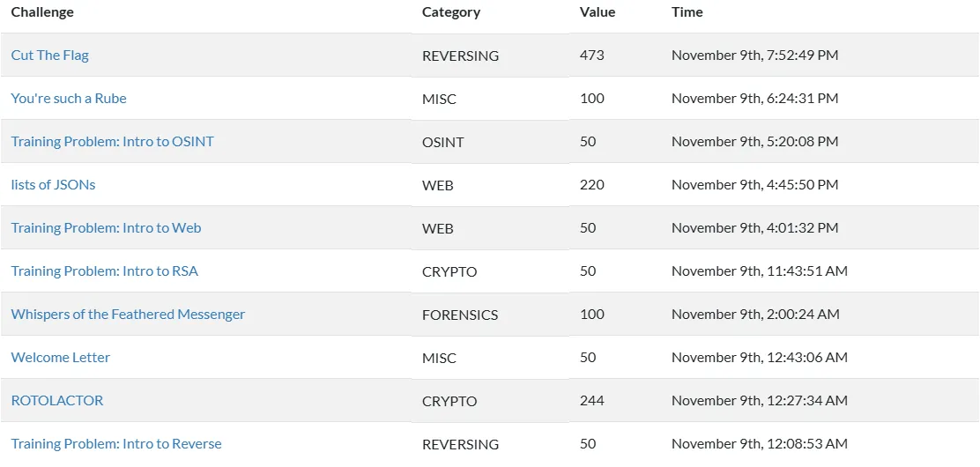Open the Cut The Flag challenge

coord(50,56)
